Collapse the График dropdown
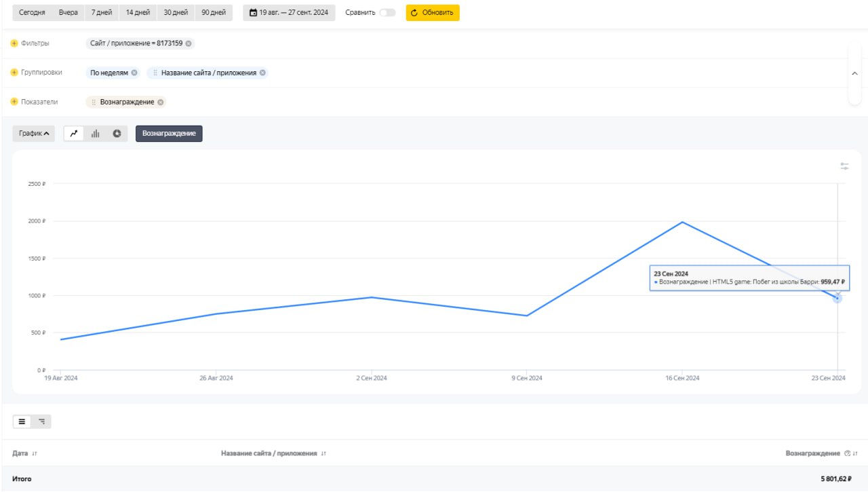 (x=34, y=134)
